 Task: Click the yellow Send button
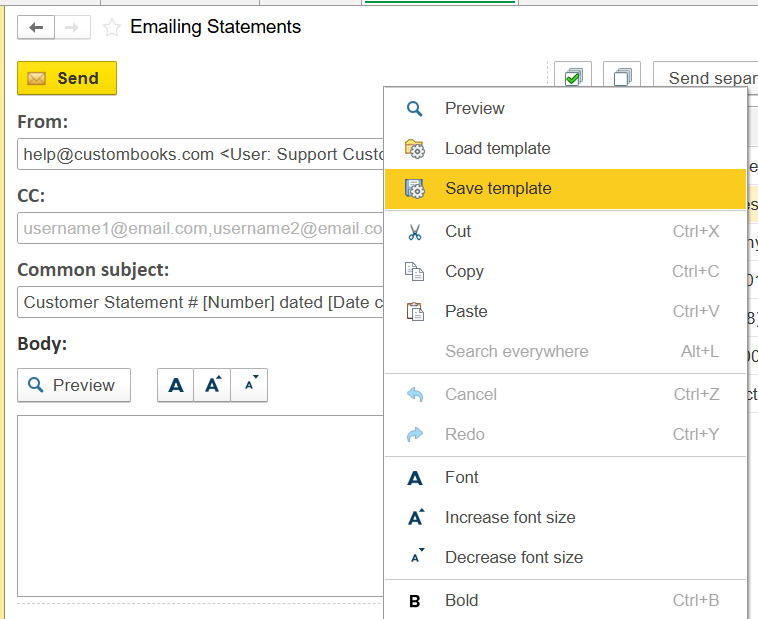coord(67,78)
